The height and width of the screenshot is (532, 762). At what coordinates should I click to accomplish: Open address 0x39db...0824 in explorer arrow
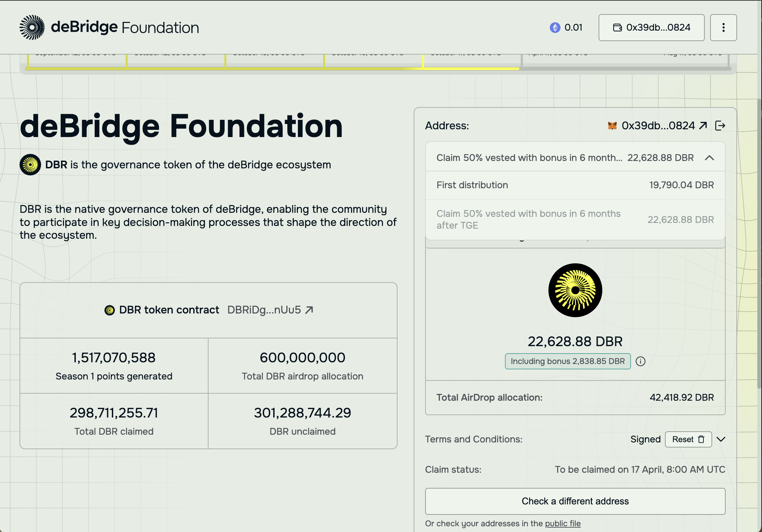(703, 126)
